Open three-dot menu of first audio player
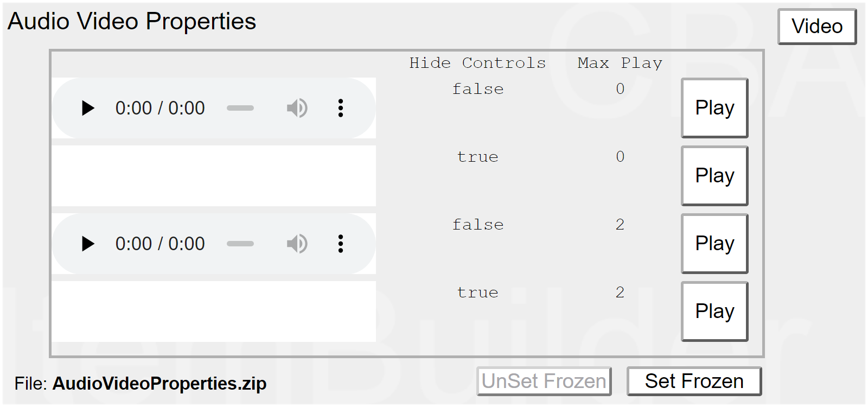Viewport: 868px width, 407px height. [x=341, y=108]
